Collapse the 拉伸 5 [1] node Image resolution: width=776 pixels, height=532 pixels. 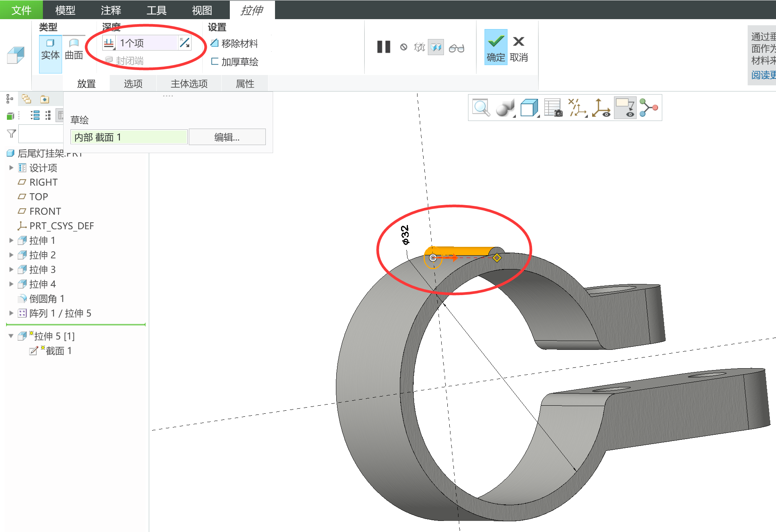coord(11,336)
